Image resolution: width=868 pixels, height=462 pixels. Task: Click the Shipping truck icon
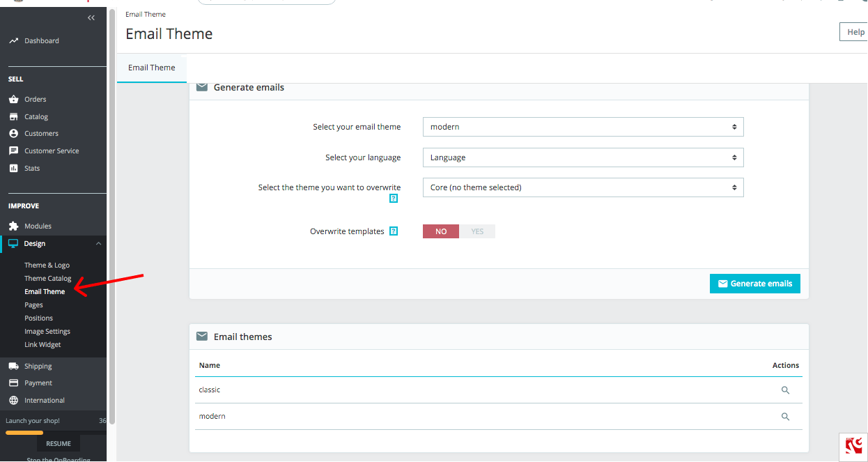(13, 367)
